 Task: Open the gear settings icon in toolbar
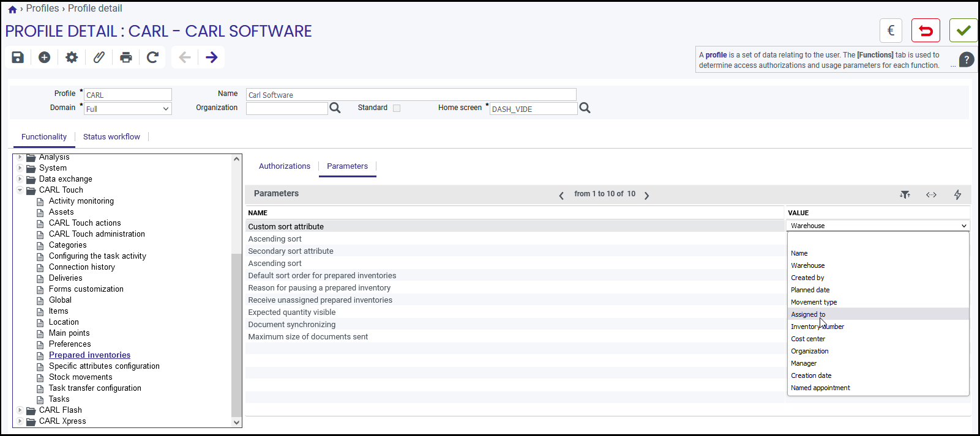point(72,57)
